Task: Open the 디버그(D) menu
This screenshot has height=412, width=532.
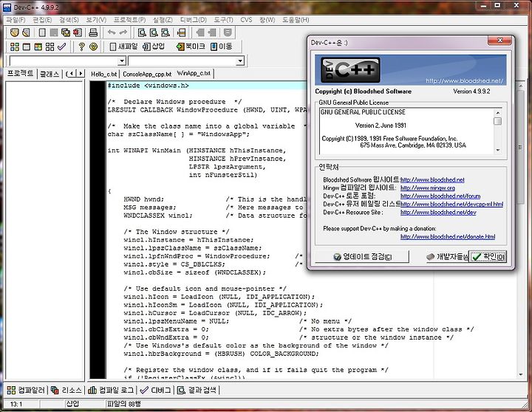Action: 193,20
